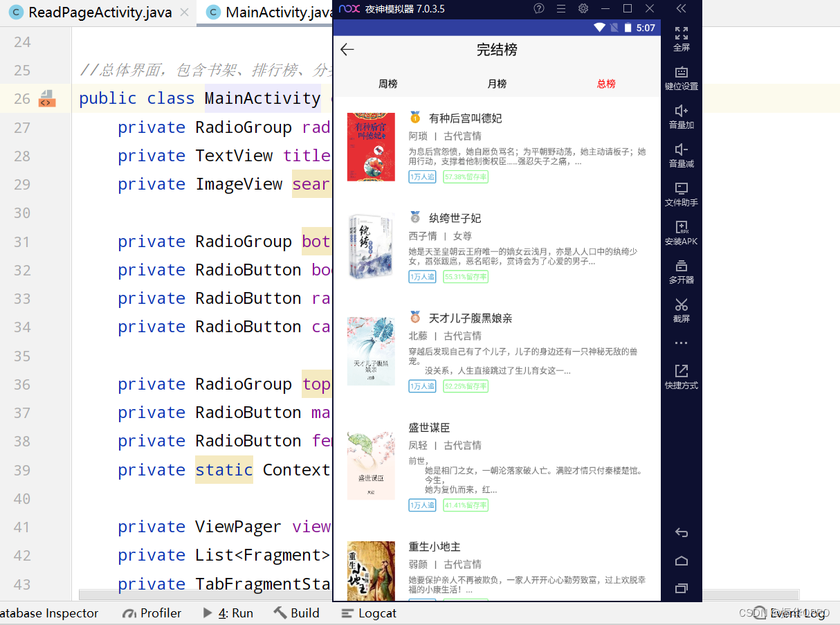
Task: Switch to ReadPageActivity.java editor tab
Action: (x=100, y=12)
